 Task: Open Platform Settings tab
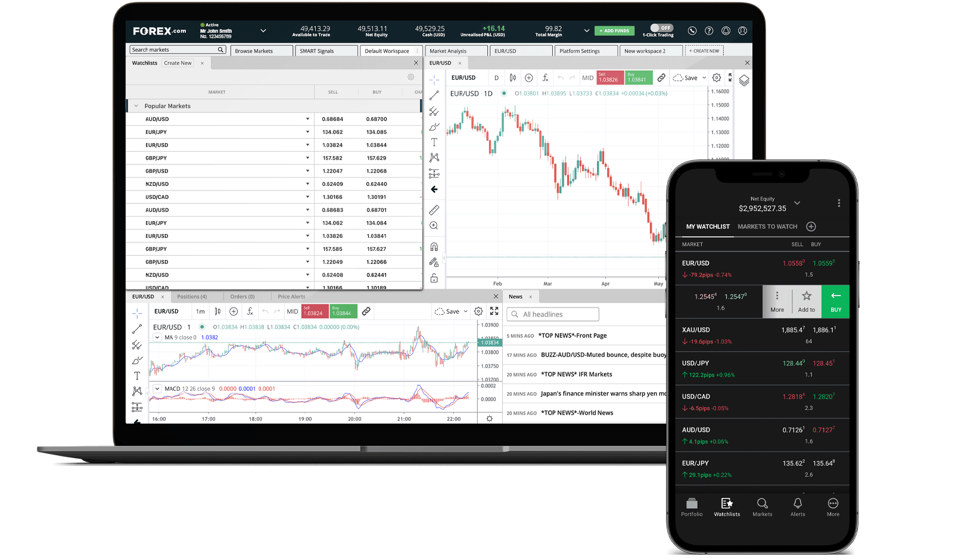coord(586,51)
